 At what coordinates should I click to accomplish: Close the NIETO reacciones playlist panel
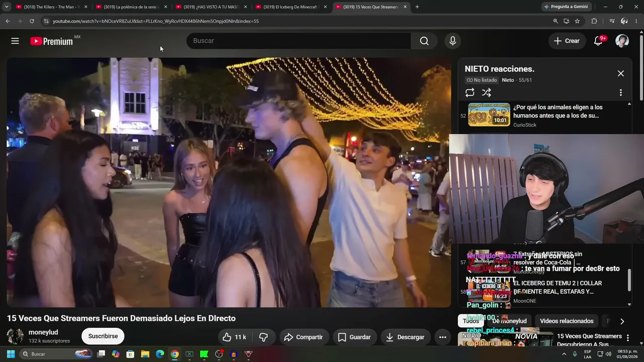(620, 73)
